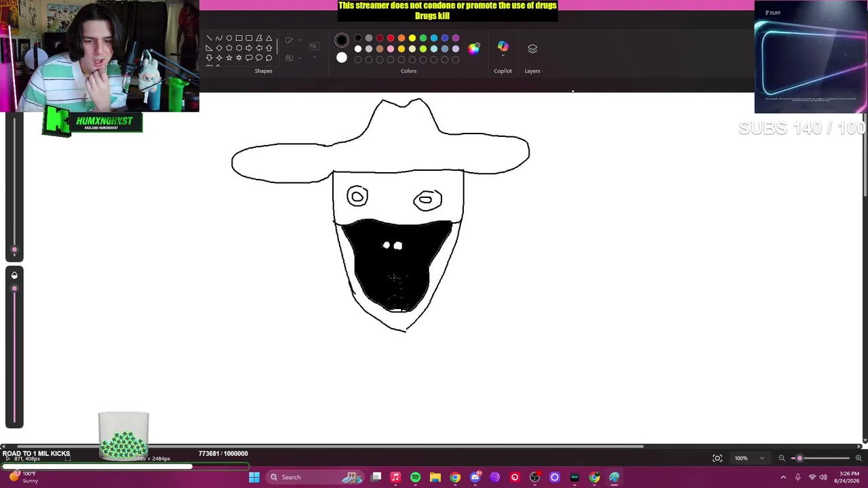This screenshot has height=488, width=868.
Task: Click the microphone icon in system tray
Action: point(797,477)
